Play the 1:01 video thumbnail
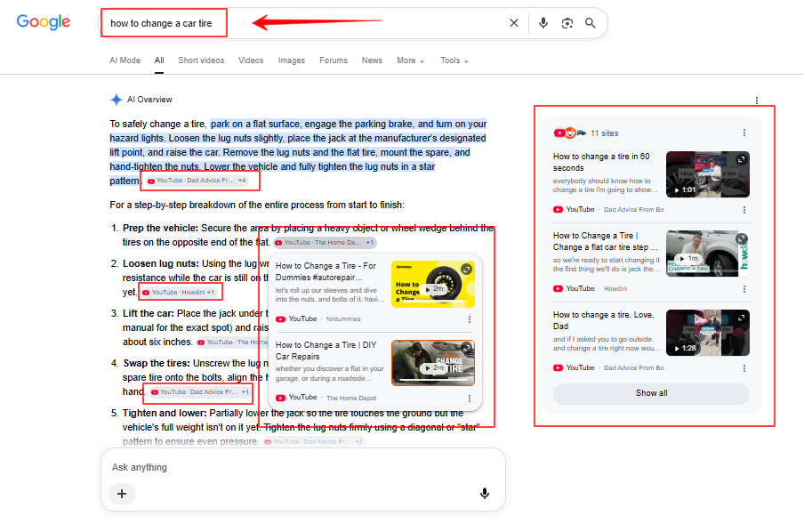 point(708,174)
